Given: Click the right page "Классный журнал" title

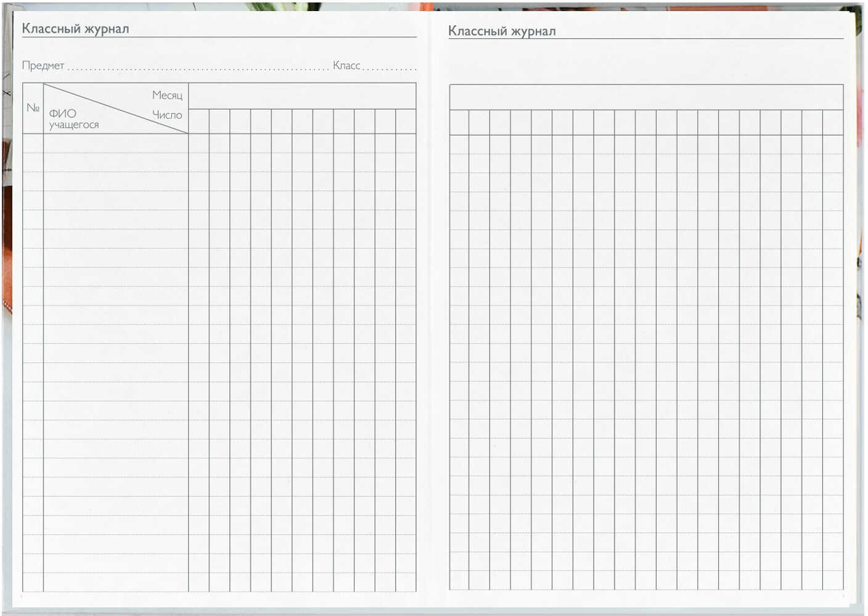Looking at the screenshot, I should point(502,31).
